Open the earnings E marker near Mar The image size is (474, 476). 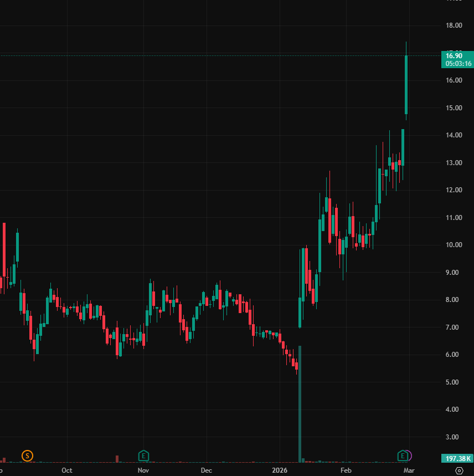pos(403,455)
